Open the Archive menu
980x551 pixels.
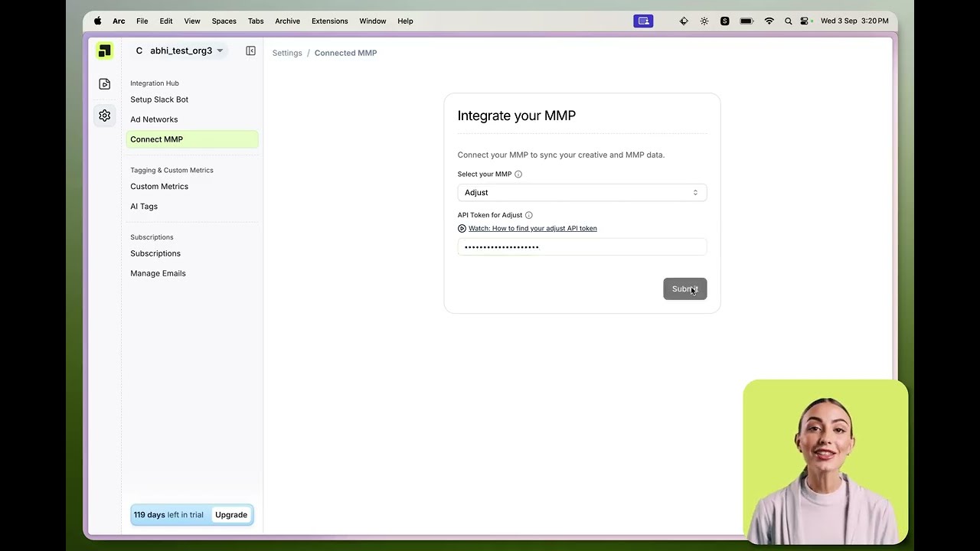point(288,21)
